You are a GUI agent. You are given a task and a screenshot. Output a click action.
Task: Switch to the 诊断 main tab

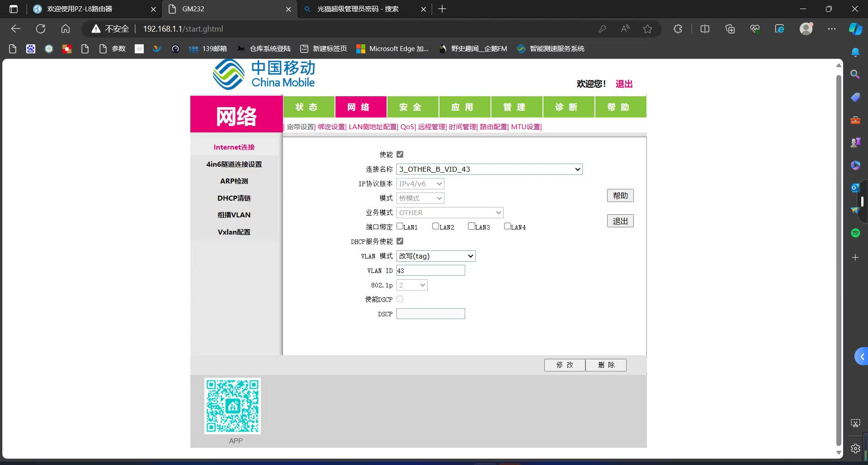coord(569,107)
